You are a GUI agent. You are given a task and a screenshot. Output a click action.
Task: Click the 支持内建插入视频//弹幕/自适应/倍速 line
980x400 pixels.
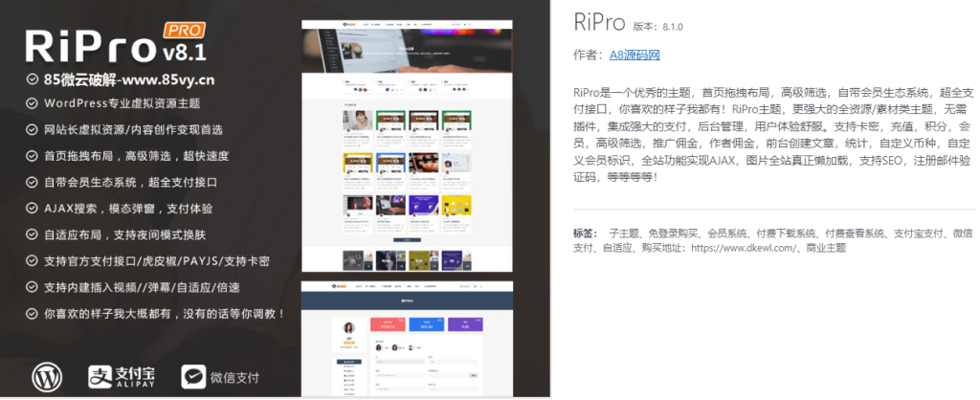point(143,287)
